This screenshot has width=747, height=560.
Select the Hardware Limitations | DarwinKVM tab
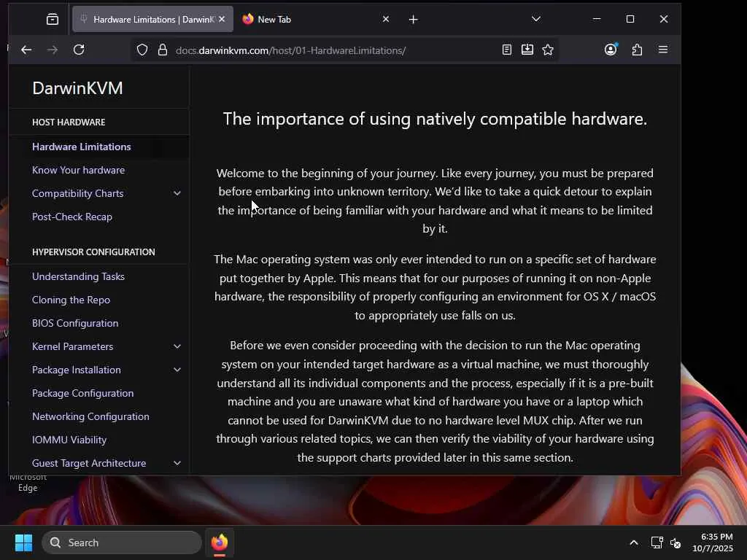click(x=152, y=19)
